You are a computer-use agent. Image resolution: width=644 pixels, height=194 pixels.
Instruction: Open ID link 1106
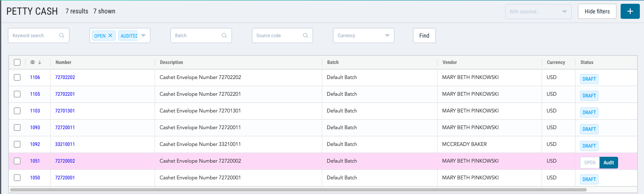[x=35, y=77]
